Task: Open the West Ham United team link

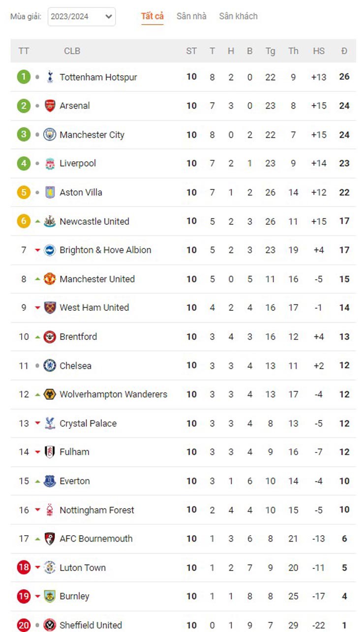Action: [x=94, y=307]
